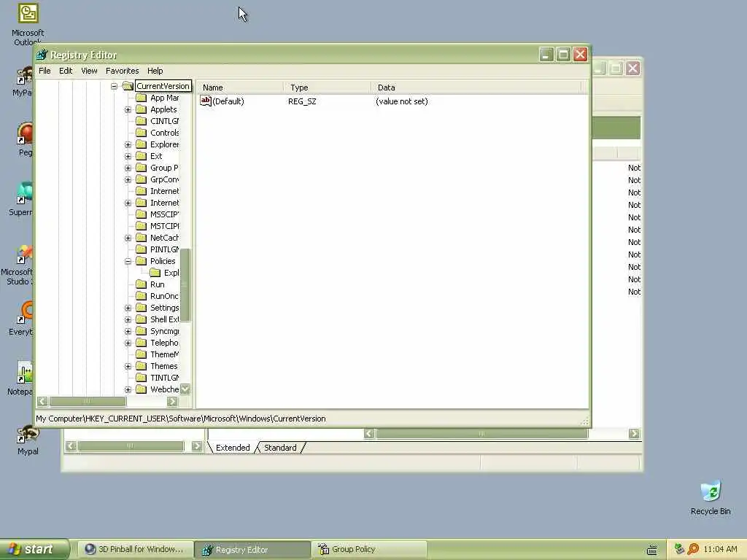
Task: Click the system tray clock 11:04 AM
Action: point(720,549)
